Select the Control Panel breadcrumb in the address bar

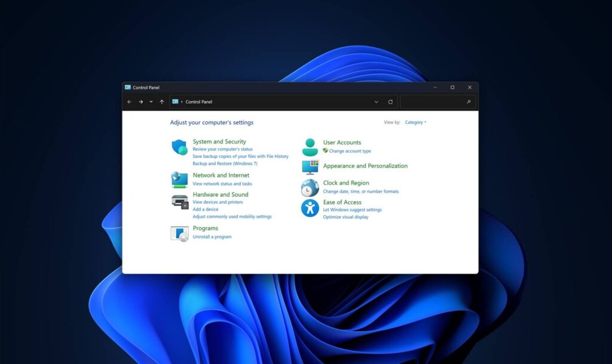tap(198, 102)
